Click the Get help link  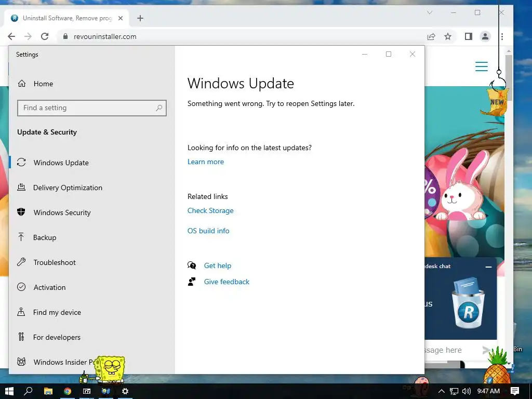pyautogui.click(x=218, y=265)
